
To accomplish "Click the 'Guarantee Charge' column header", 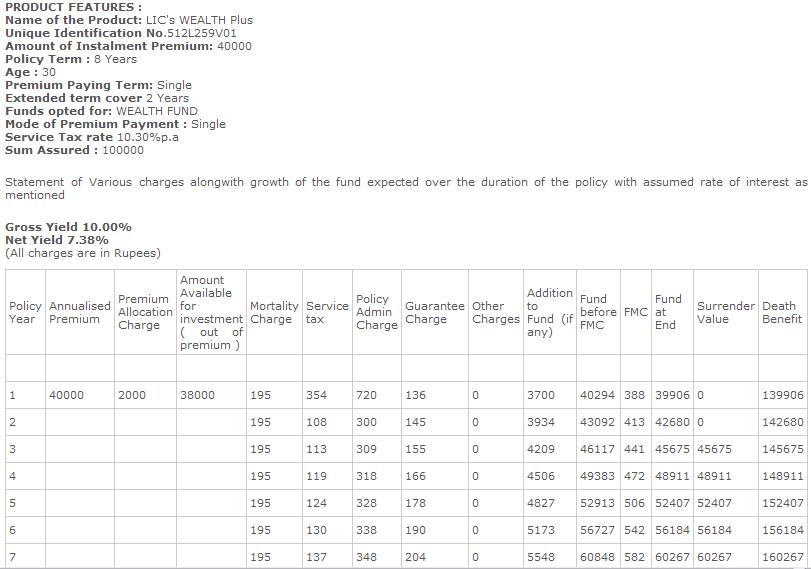I will (x=434, y=312).
